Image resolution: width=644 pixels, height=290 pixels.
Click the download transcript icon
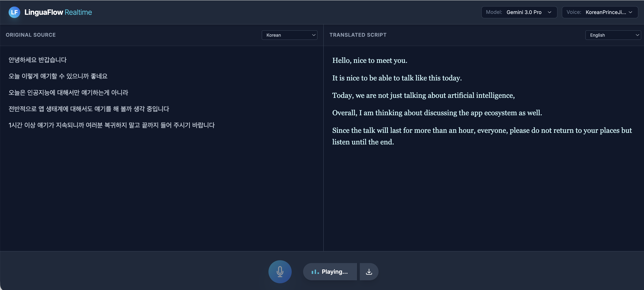pos(369,271)
